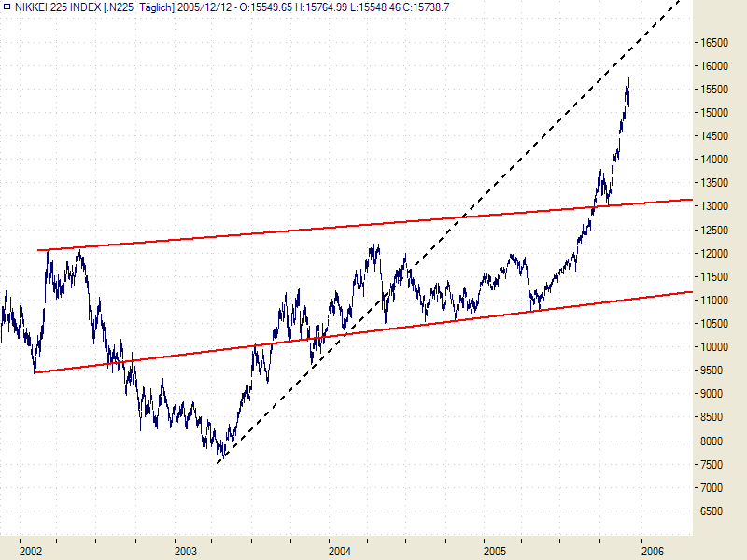Click the 14500 price axis label
The width and height of the screenshot is (747, 560).
(714, 136)
